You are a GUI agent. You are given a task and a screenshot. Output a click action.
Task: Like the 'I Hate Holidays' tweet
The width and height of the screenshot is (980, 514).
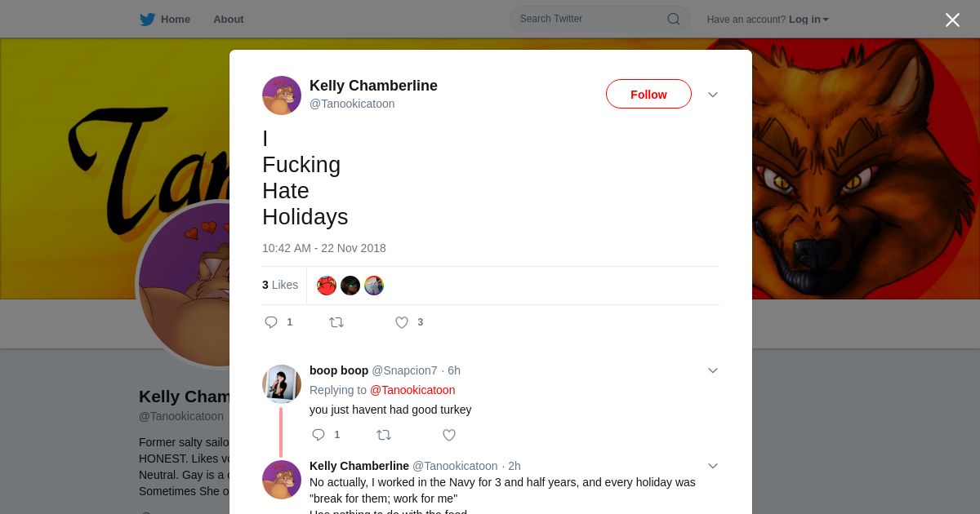click(x=402, y=322)
